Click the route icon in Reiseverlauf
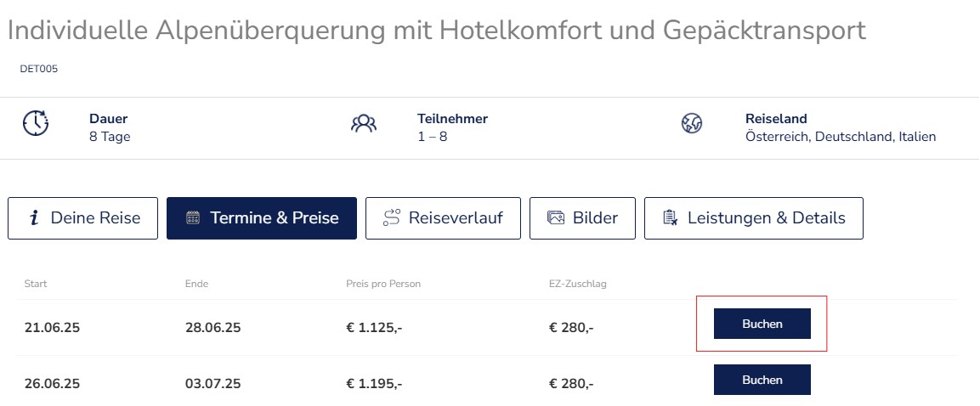The height and width of the screenshot is (406, 980). (x=391, y=218)
